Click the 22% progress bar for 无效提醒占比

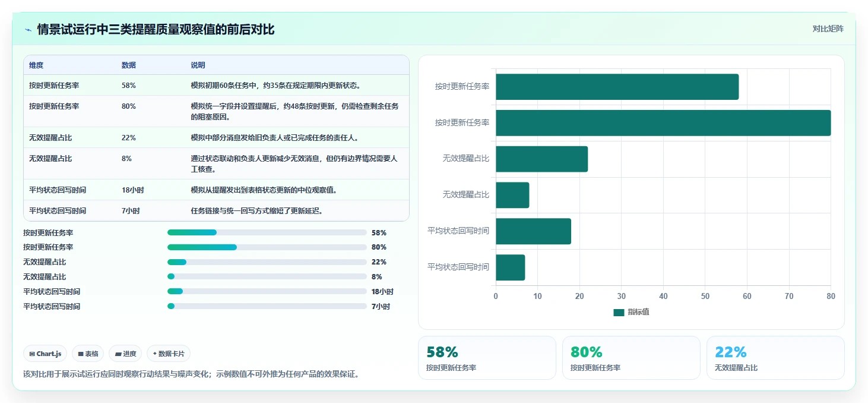tap(267, 262)
